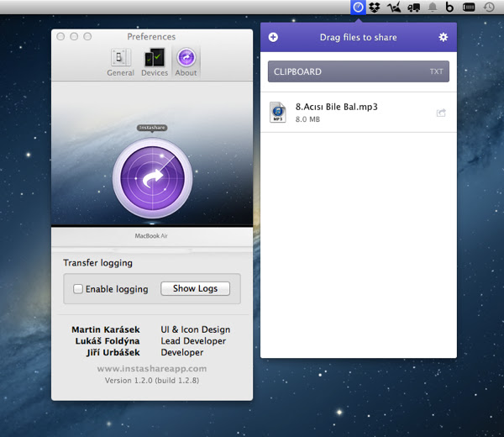The image size is (504, 437).
Task: Share the 8.Acısı Bile Bal.mp3 file arrow
Action: tap(441, 113)
